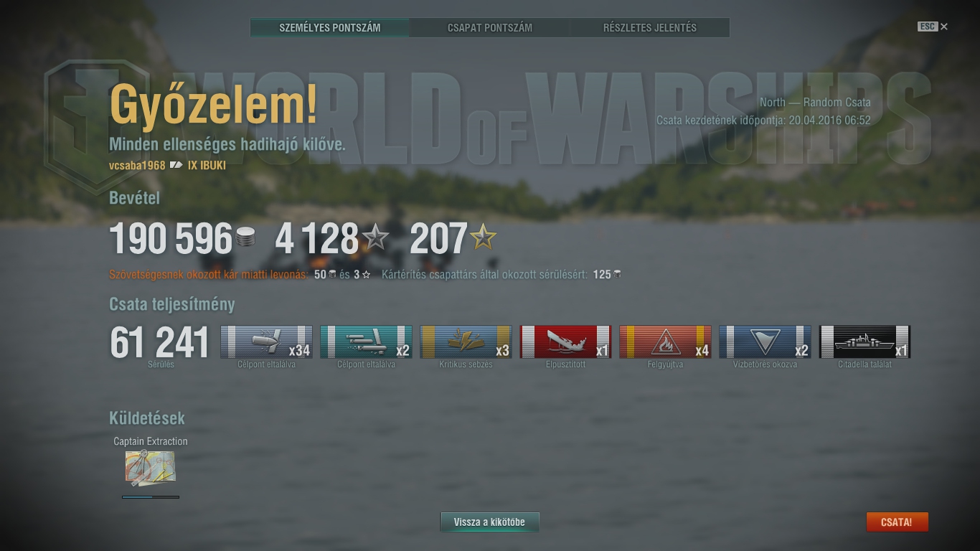The height and width of the screenshot is (551, 980).
Task: Click Vissza a kikötőbe button
Action: click(x=489, y=522)
